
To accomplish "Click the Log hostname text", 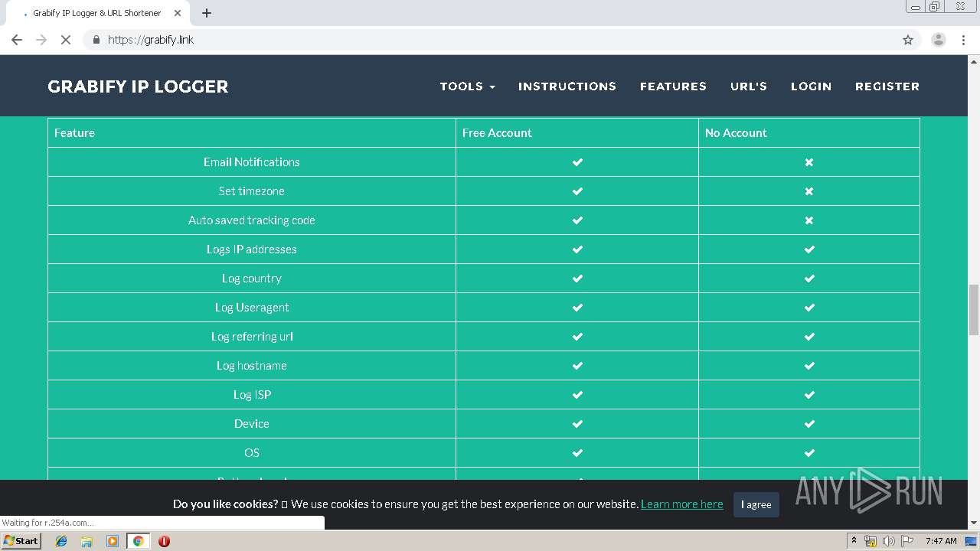I will (x=252, y=366).
